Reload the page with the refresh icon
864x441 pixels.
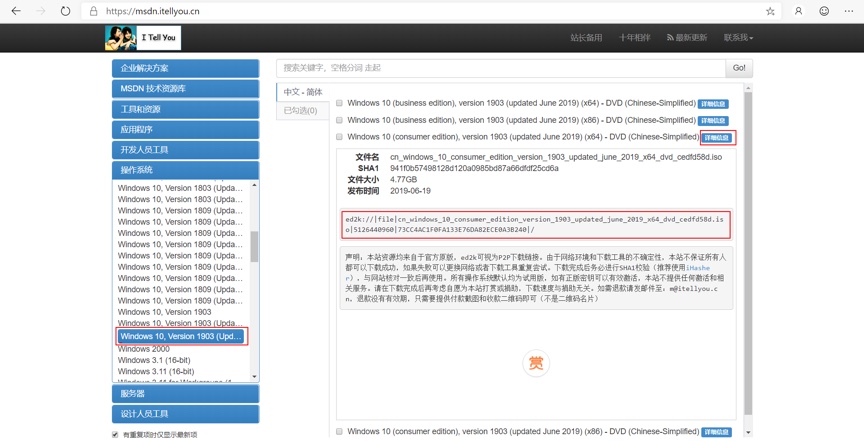pos(66,11)
